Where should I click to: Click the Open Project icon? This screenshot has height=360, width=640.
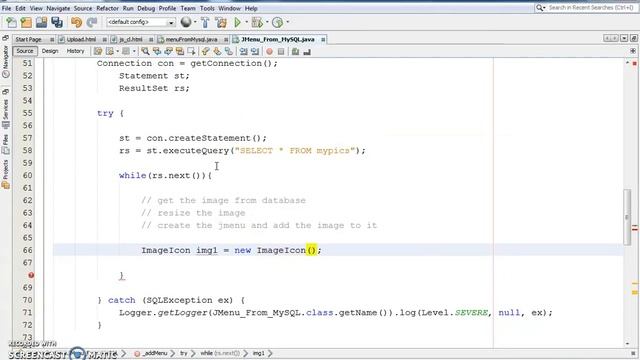42,22
